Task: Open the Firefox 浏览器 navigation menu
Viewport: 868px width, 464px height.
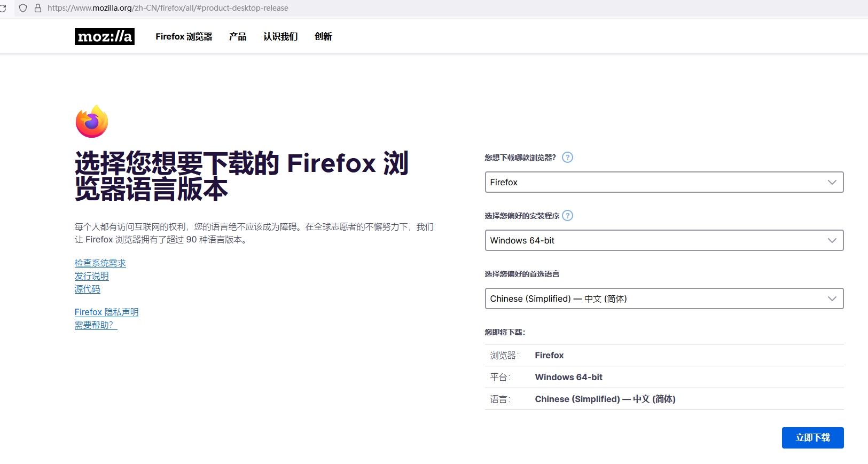Action: [184, 36]
